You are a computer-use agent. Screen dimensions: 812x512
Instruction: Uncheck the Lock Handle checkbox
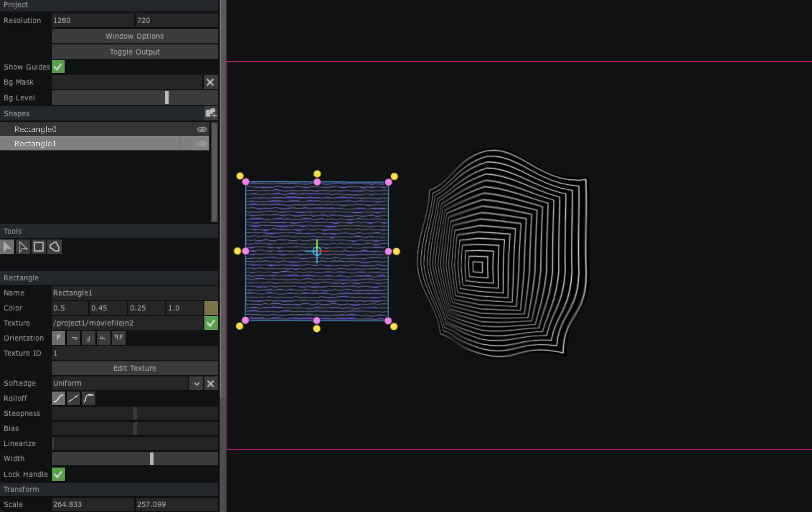58,474
